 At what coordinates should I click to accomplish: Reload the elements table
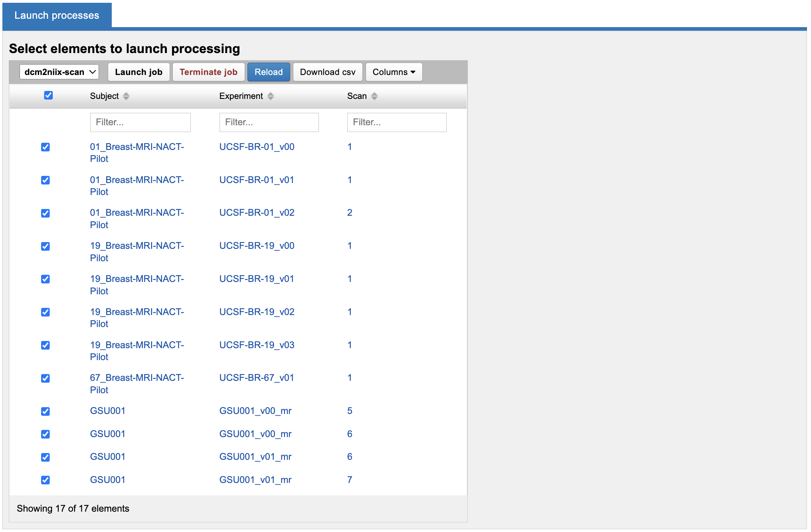tap(268, 72)
